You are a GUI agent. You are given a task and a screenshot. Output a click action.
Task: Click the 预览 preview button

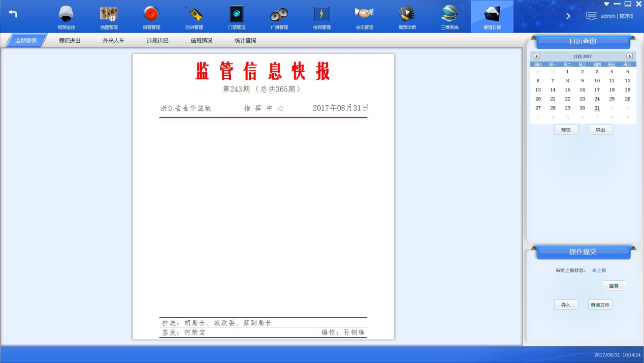pyautogui.click(x=566, y=130)
